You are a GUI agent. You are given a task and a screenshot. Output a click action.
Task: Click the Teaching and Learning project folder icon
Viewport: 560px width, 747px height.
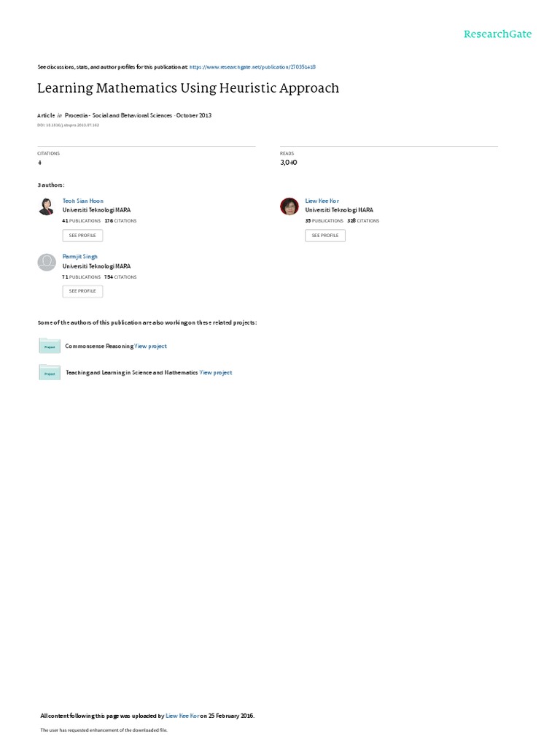(x=50, y=372)
